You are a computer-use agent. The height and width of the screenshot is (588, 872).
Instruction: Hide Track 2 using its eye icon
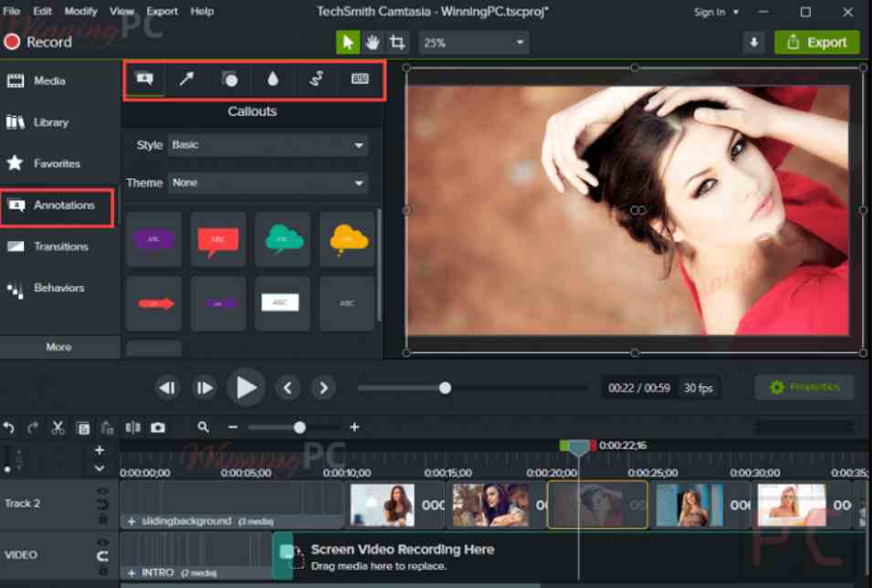102,491
